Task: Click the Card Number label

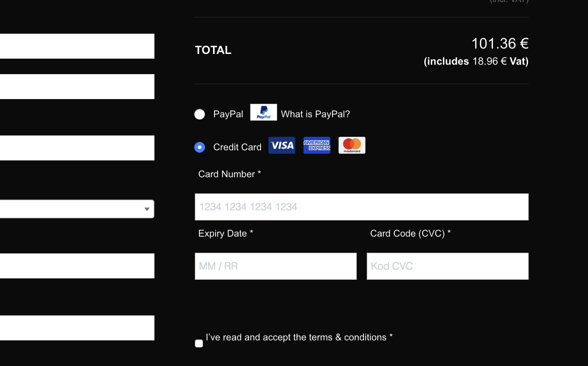Action: tap(229, 174)
